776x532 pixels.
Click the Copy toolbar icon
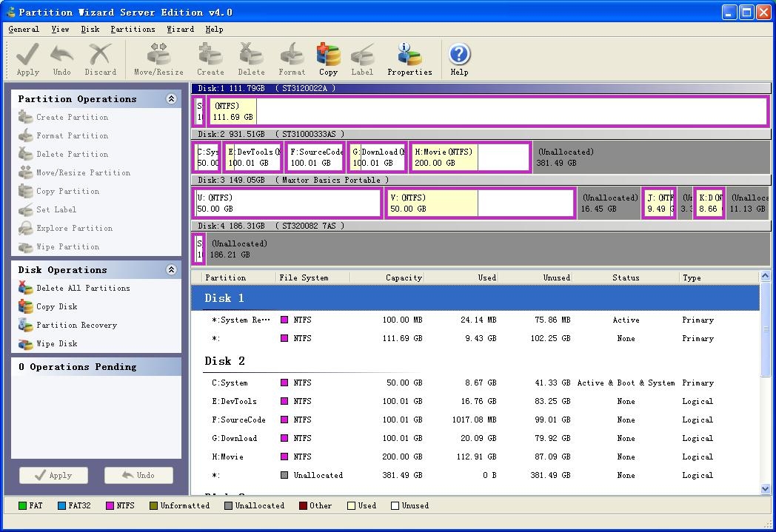328,59
